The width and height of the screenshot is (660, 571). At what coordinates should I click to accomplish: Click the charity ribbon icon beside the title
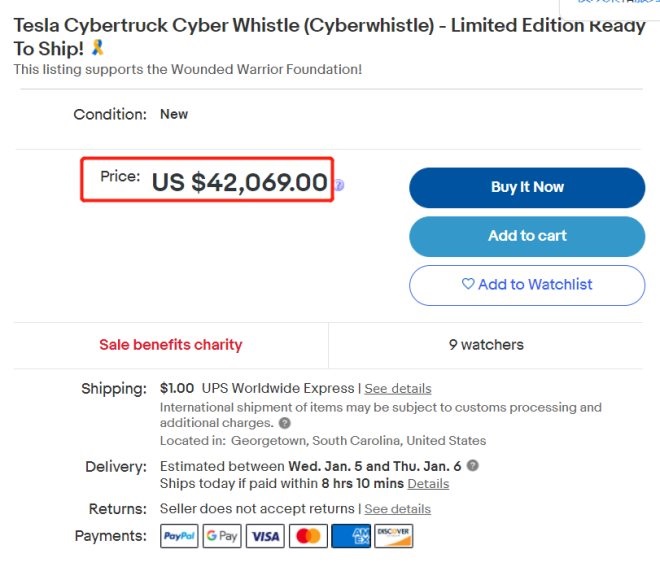(97, 48)
